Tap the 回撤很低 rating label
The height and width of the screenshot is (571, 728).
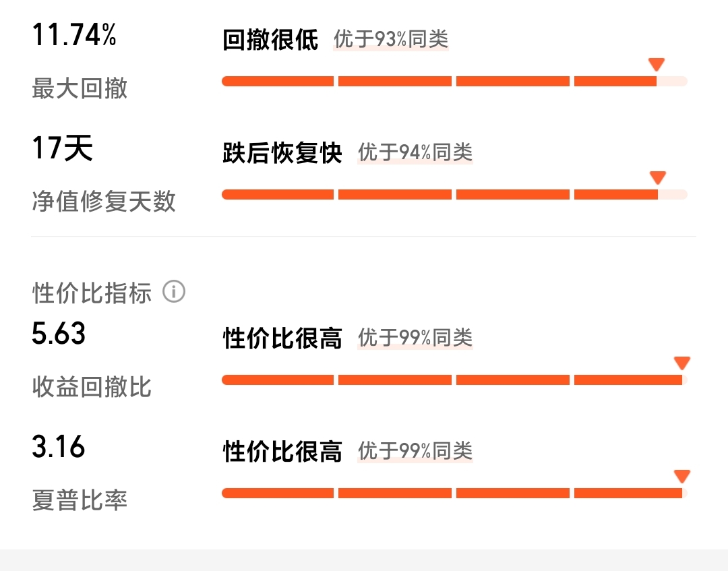pyautogui.click(x=270, y=40)
